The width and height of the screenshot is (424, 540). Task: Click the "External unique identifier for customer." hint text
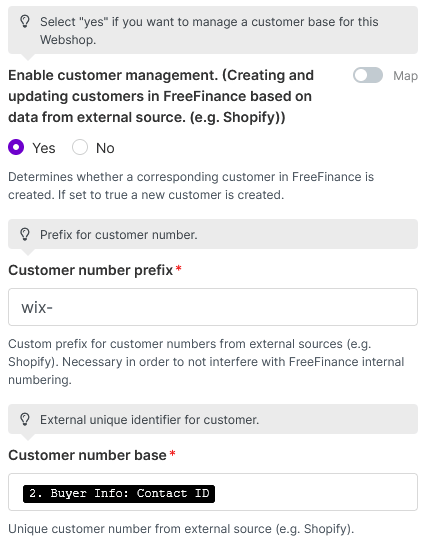coord(149,419)
